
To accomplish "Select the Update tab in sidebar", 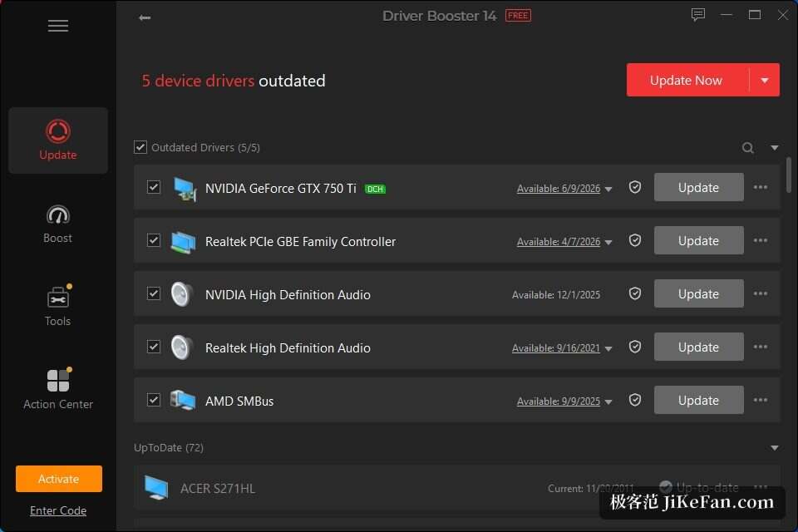I will (x=58, y=140).
